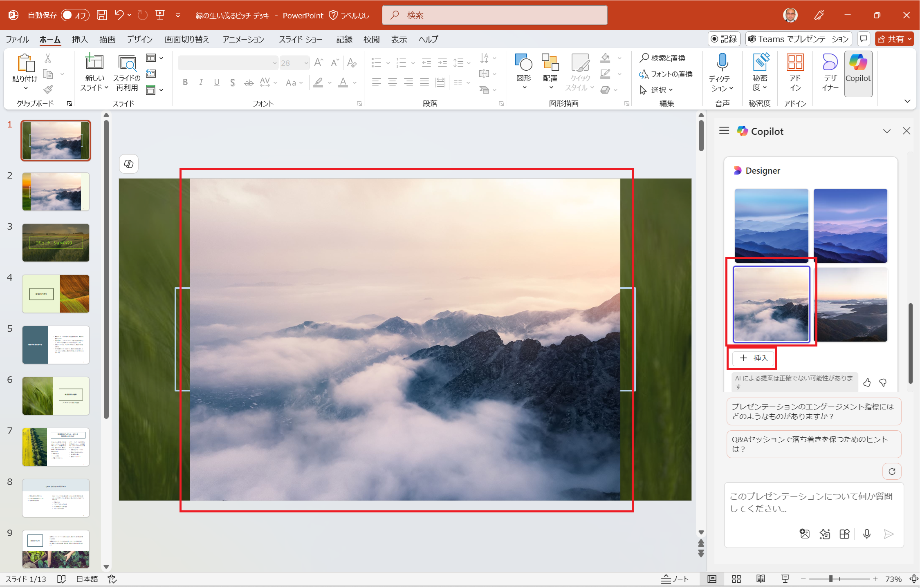Toggle text Shadow formatting

(232, 83)
